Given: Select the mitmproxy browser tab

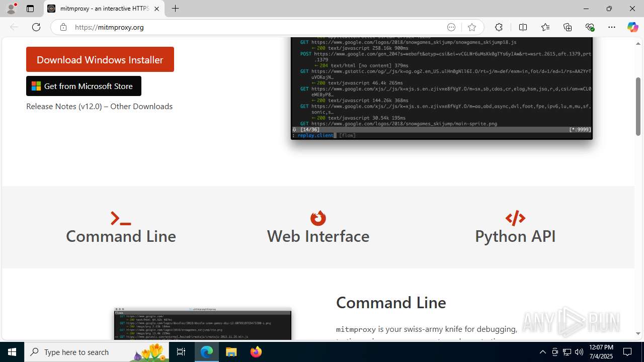Looking at the screenshot, I should tap(104, 9).
